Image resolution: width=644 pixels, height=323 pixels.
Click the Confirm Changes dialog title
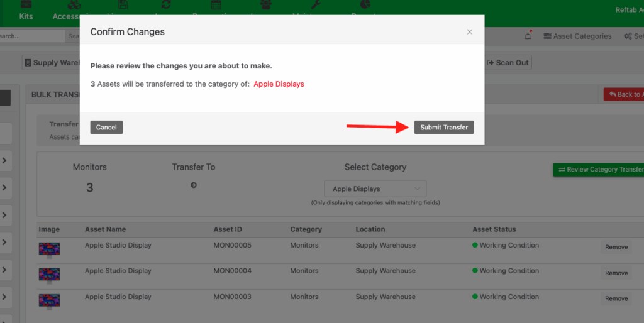(x=127, y=32)
